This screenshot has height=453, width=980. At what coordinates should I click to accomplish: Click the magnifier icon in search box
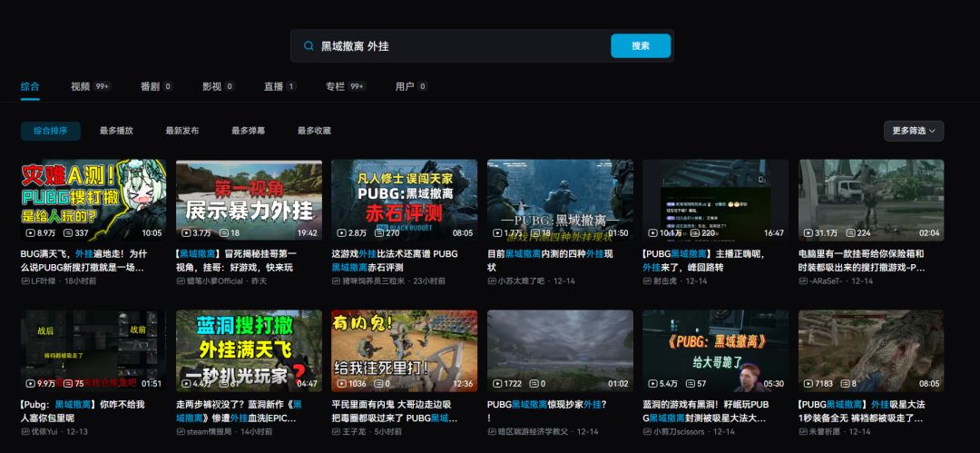click(309, 45)
